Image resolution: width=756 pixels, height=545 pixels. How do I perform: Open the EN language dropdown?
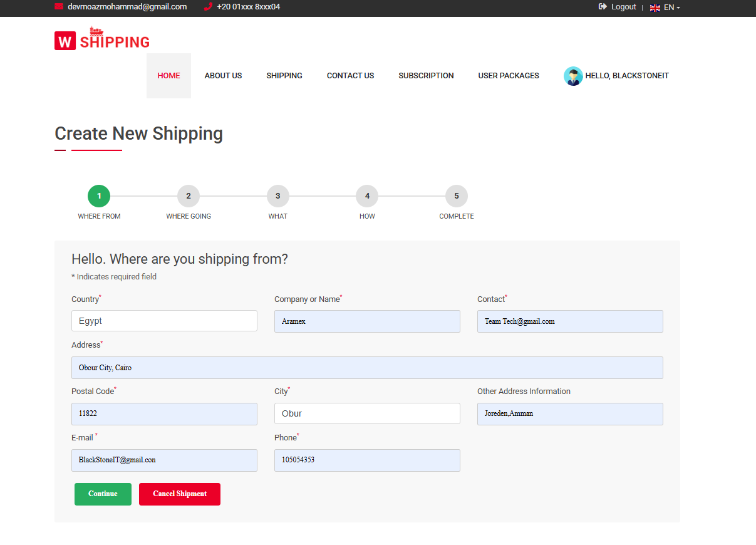[x=671, y=8]
